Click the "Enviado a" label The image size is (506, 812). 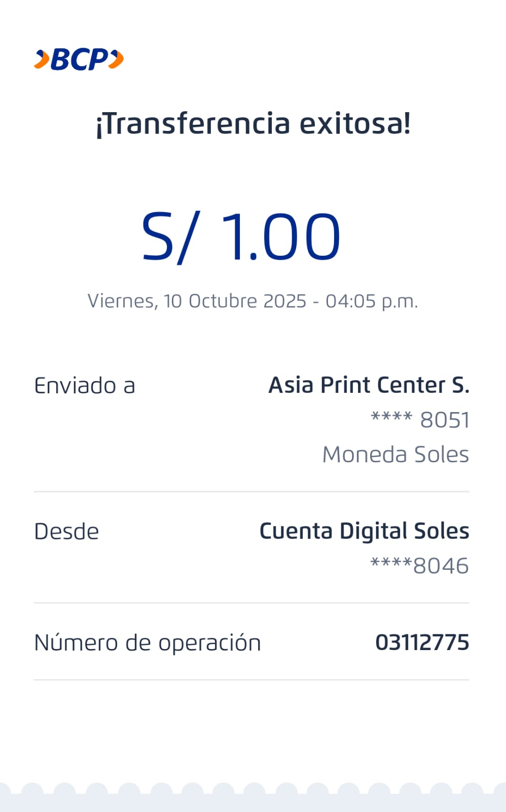[x=85, y=386]
